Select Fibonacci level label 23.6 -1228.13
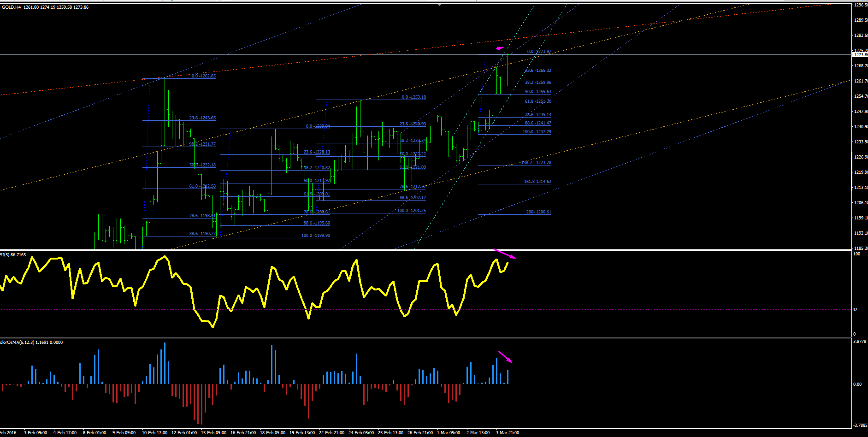This screenshot has width=868, height=437. click(x=317, y=152)
